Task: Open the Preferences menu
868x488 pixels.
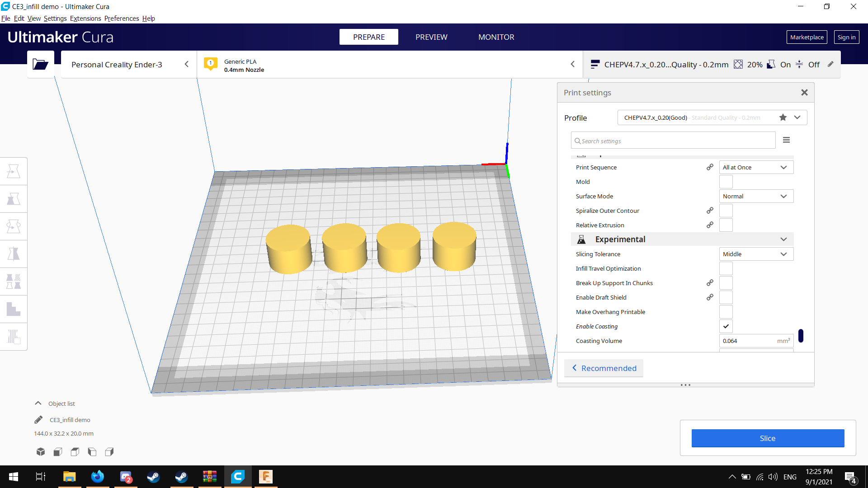Action: click(122, 19)
